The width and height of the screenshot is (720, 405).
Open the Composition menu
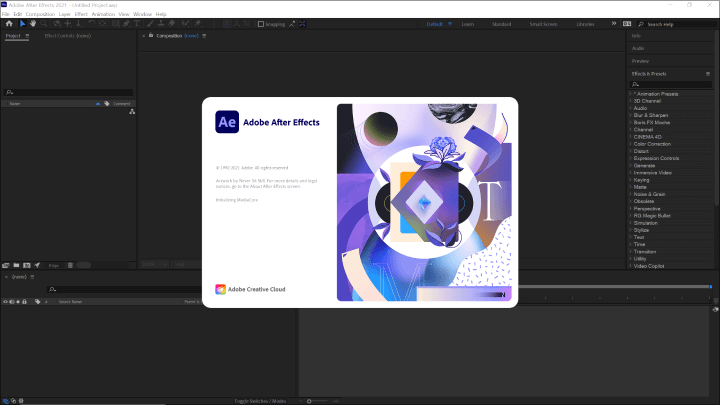click(x=40, y=14)
